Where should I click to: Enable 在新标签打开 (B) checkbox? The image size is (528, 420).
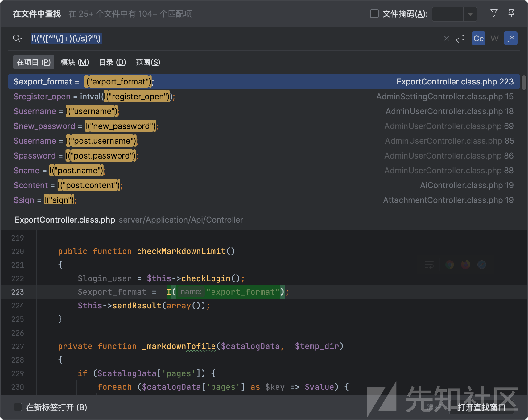coord(18,407)
